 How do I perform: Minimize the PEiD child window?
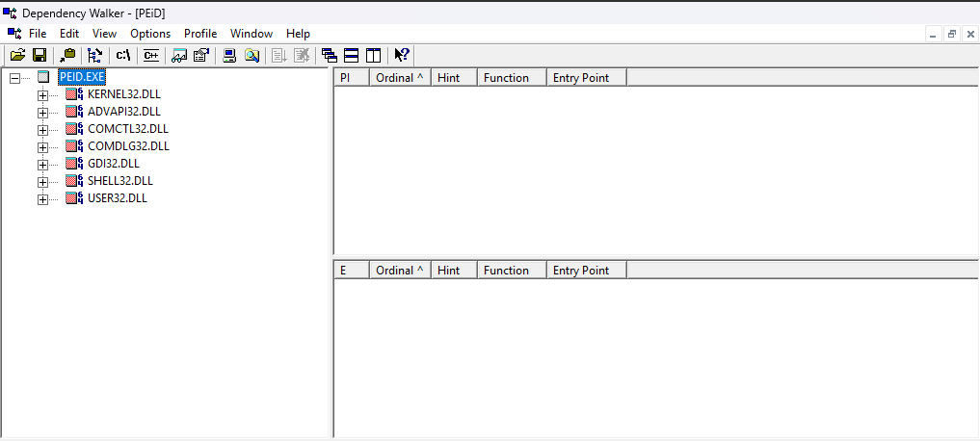[x=933, y=35]
